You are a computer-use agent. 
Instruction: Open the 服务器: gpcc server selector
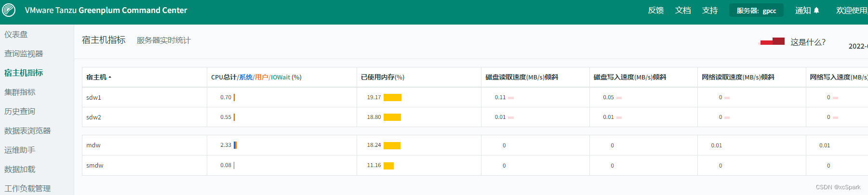point(756,10)
